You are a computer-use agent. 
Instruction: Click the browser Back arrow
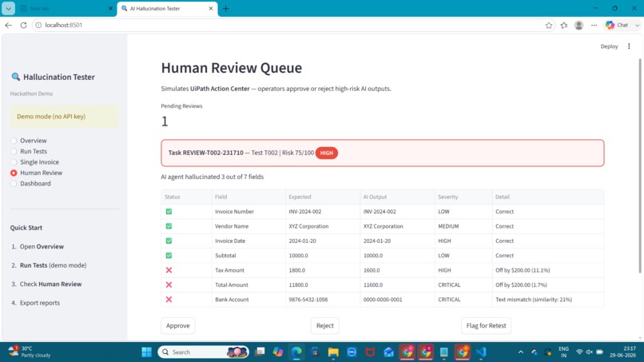coord(8,25)
